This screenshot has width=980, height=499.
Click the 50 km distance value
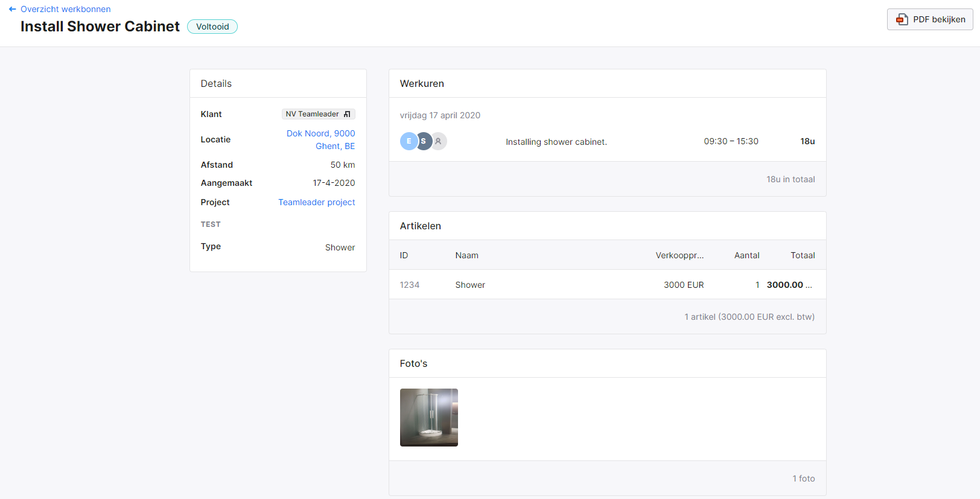tap(342, 165)
